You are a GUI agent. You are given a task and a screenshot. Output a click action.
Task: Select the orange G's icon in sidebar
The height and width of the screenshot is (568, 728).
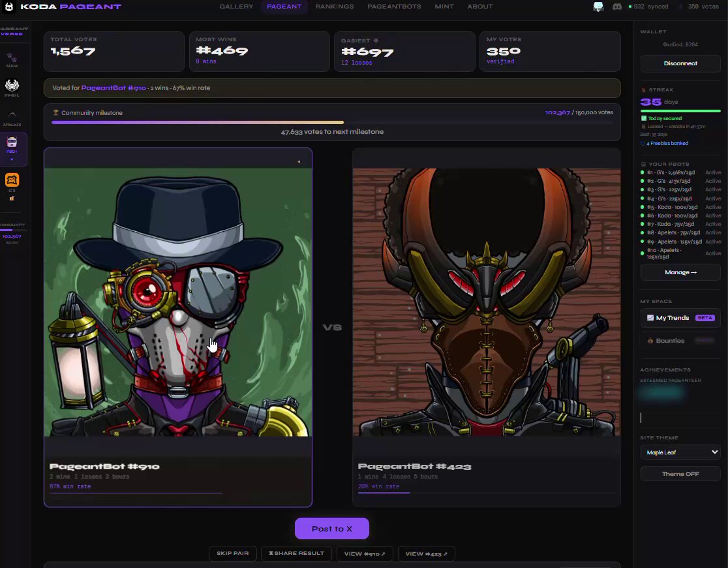pos(12,180)
